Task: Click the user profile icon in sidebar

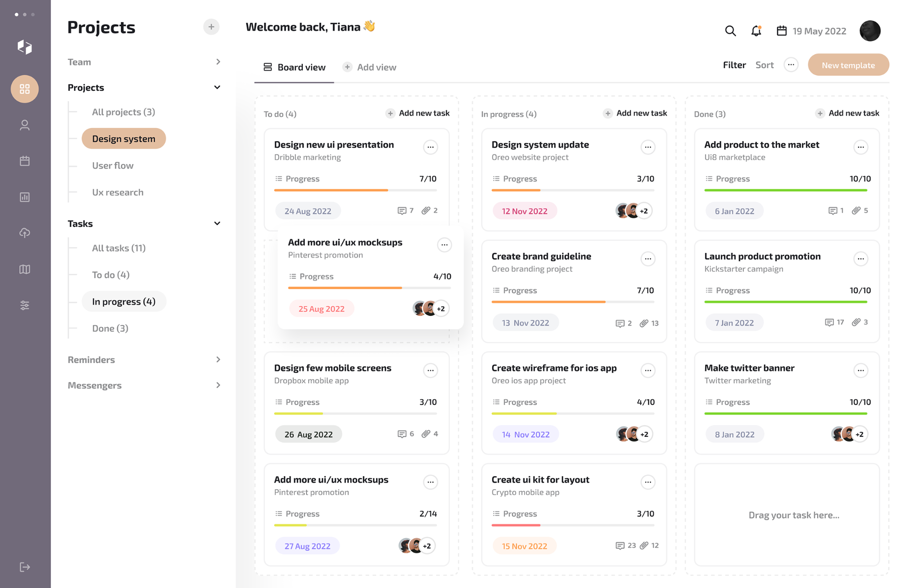Action: click(25, 126)
